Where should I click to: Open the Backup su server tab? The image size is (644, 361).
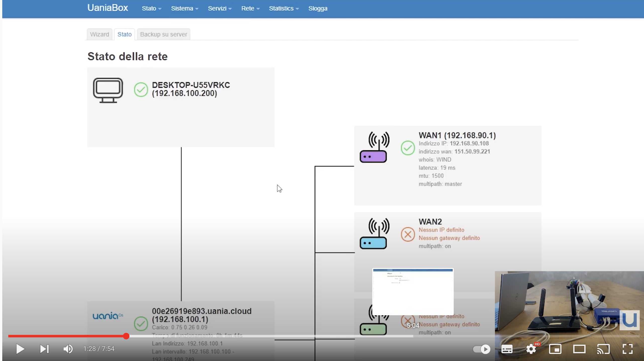pos(164,34)
